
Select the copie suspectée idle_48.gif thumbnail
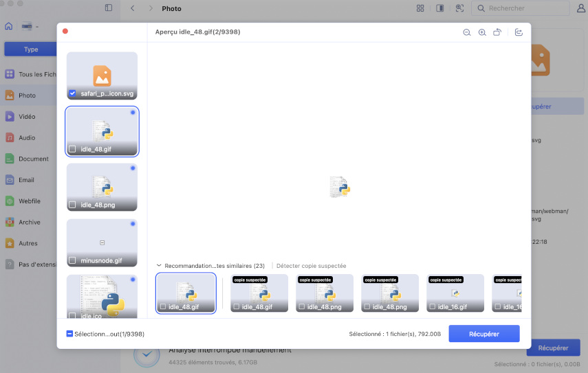[259, 293]
